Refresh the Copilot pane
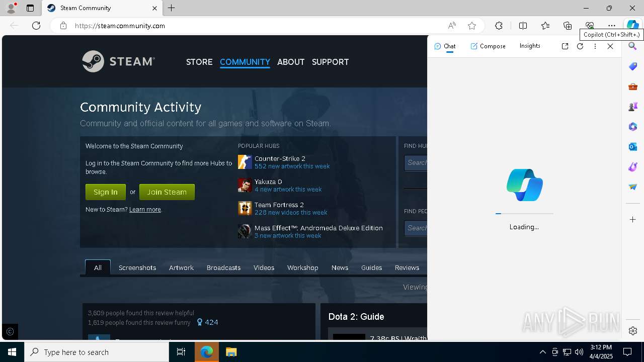Viewport: 644px width, 362px height. 580,46
